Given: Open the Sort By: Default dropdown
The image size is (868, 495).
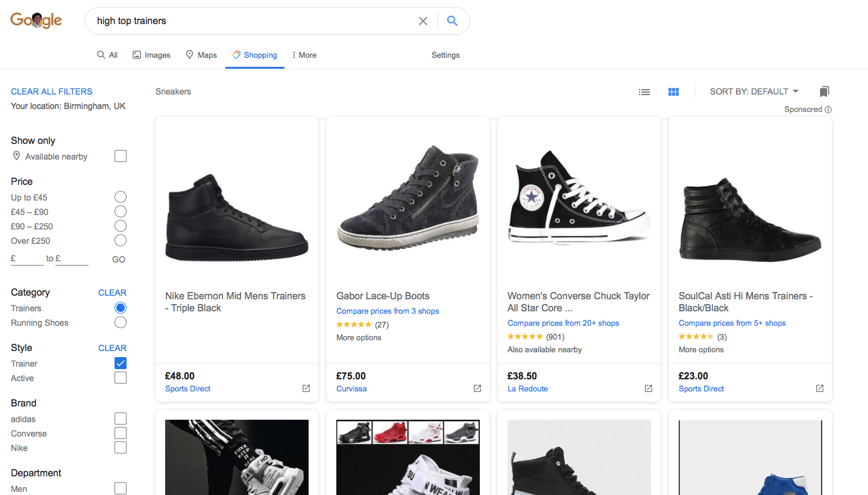Looking at the screenshot, I should [x=754, y=92].
